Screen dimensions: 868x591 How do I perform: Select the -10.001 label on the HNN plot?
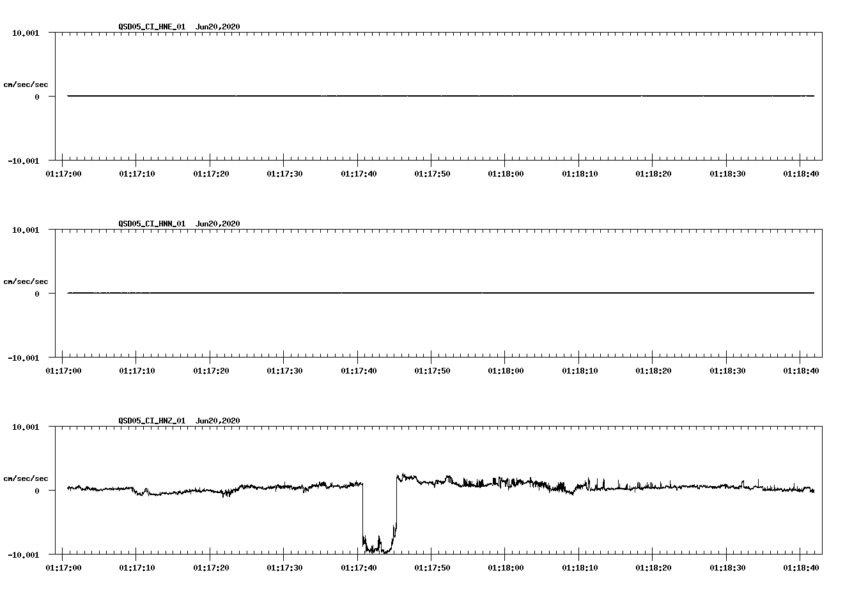24,358
